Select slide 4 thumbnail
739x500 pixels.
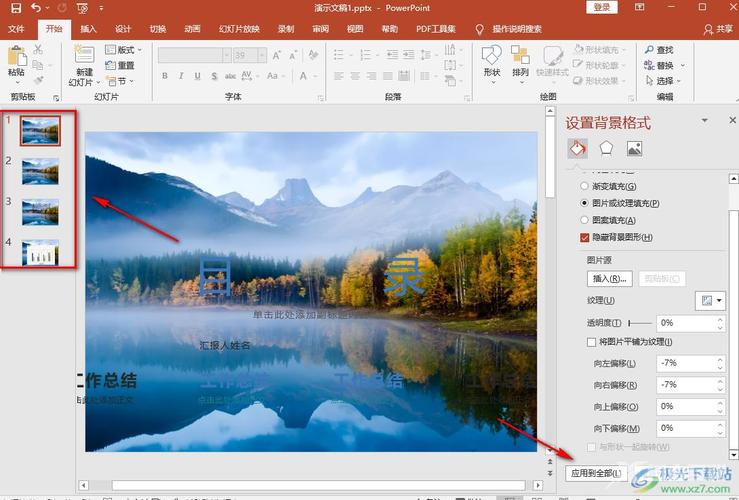click(40, 253)
